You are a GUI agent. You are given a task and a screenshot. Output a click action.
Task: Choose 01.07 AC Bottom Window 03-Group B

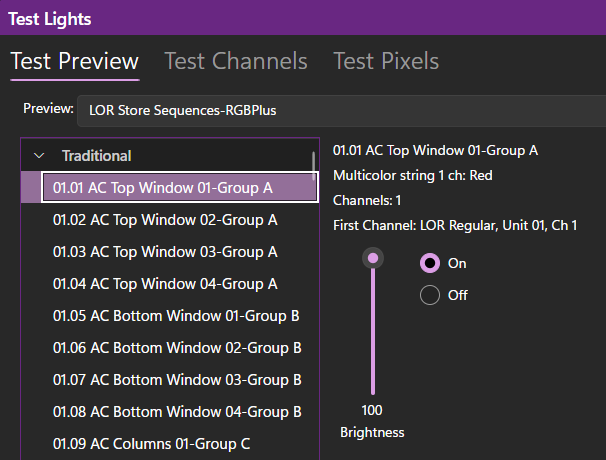pos(176,380)
